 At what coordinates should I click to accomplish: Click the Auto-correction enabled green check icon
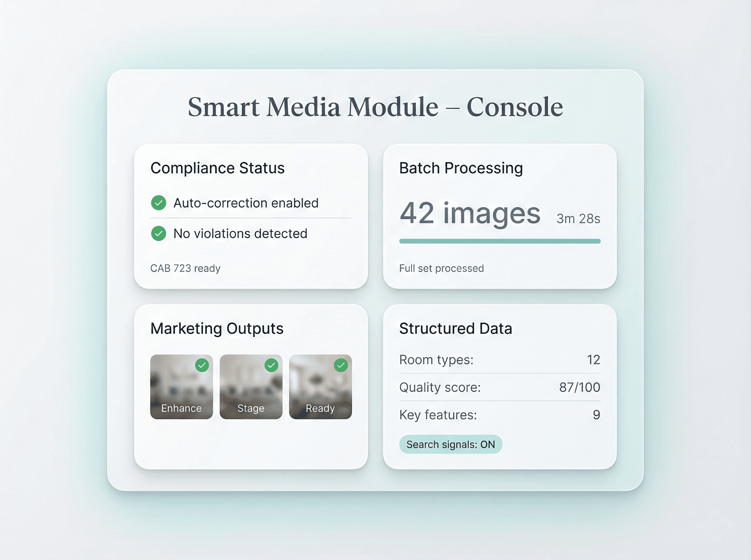tap(158, 202)
